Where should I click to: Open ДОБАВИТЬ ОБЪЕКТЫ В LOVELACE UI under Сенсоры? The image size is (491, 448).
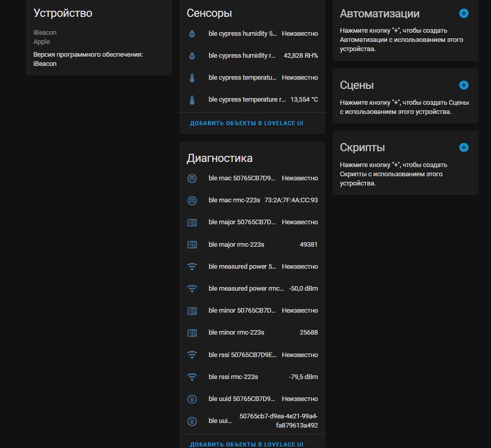(247, 123)
